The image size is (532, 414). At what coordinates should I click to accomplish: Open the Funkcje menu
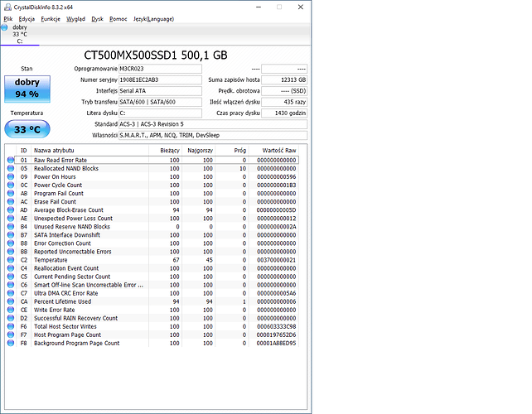point(51,19)
